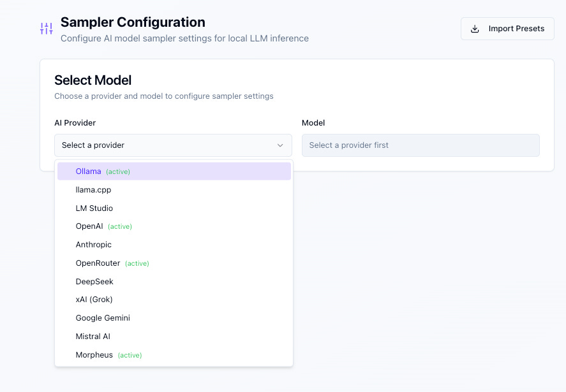Select Google Gemini provider
Viewport: 566px width, 392px height.
point(103,318)
